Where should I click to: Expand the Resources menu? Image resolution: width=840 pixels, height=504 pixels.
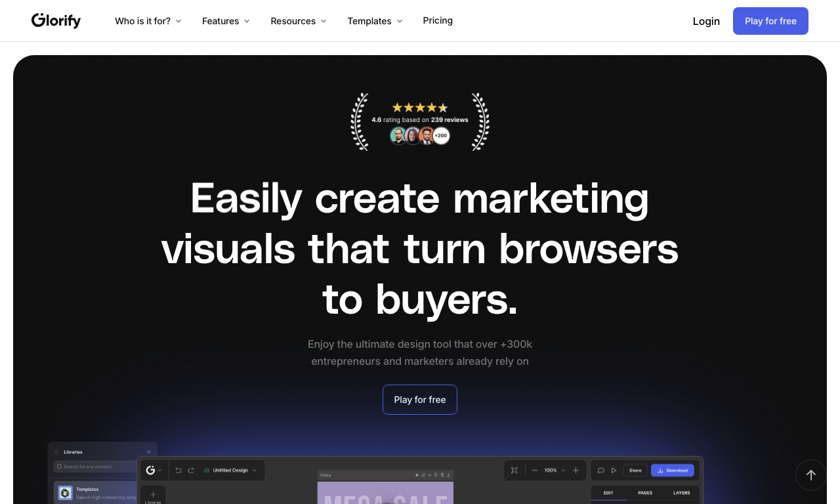coord(299,21)
